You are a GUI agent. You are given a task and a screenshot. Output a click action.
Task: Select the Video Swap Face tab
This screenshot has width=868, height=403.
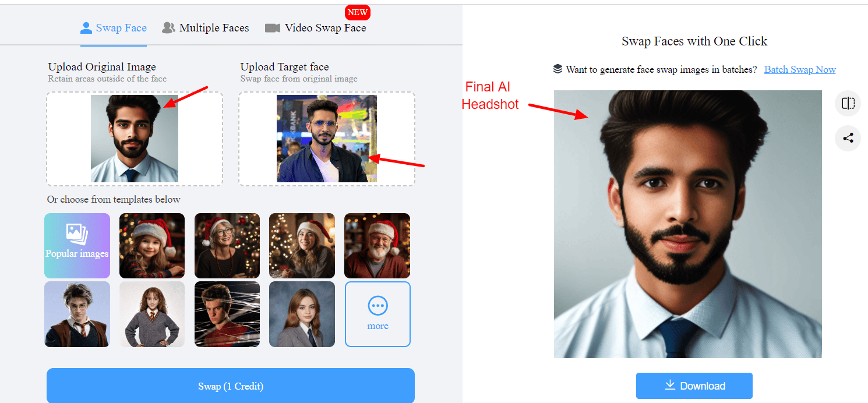tap(316, 28)
